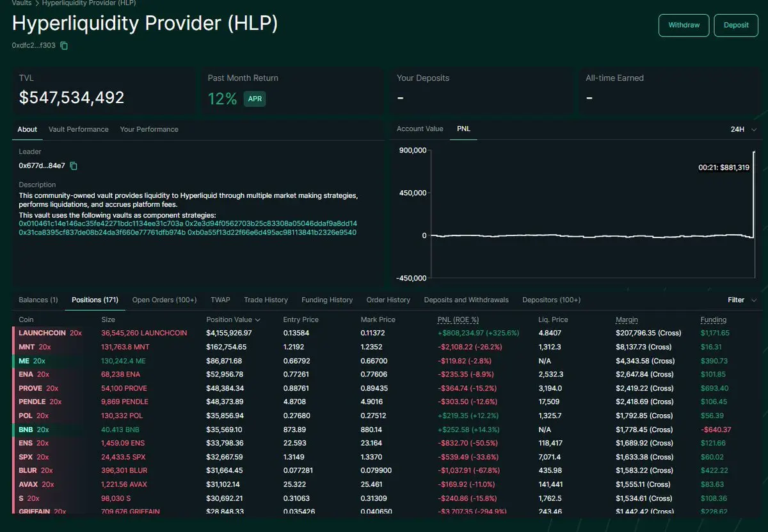Viewport: 768px width, 532px height.
Task: Click the POL coin name
Action: click(x=26, y=415)
